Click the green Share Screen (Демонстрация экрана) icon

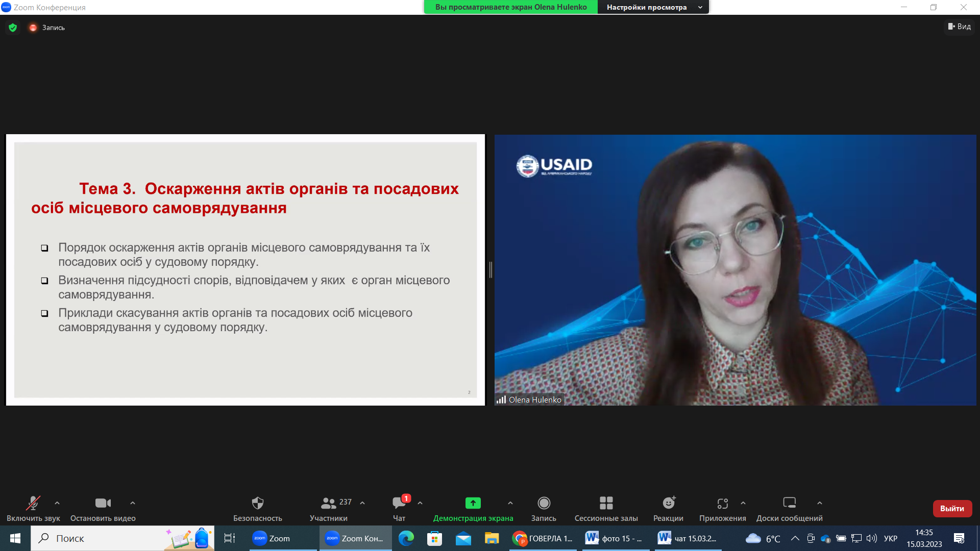click(473, 504)
